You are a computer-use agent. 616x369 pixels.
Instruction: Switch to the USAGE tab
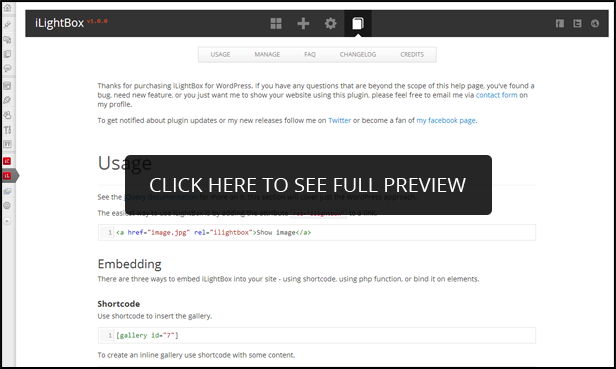tap(220, 55)
